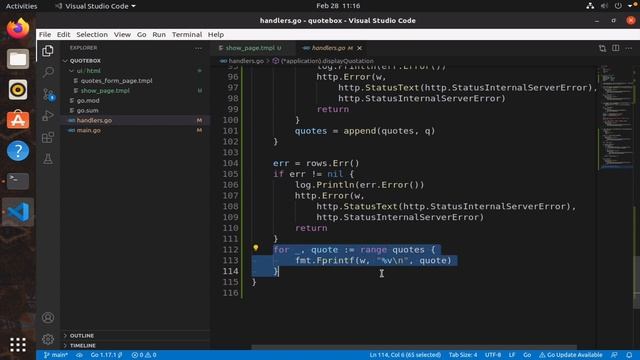Open Files from the Ubuntu dock
Screen dimensions: 640x360
(18, 59)
